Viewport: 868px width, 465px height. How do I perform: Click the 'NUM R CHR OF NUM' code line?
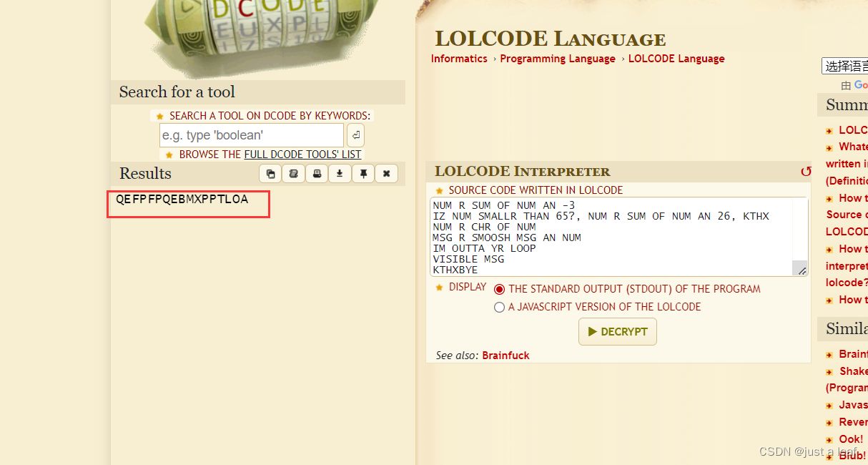click(484, 227)
